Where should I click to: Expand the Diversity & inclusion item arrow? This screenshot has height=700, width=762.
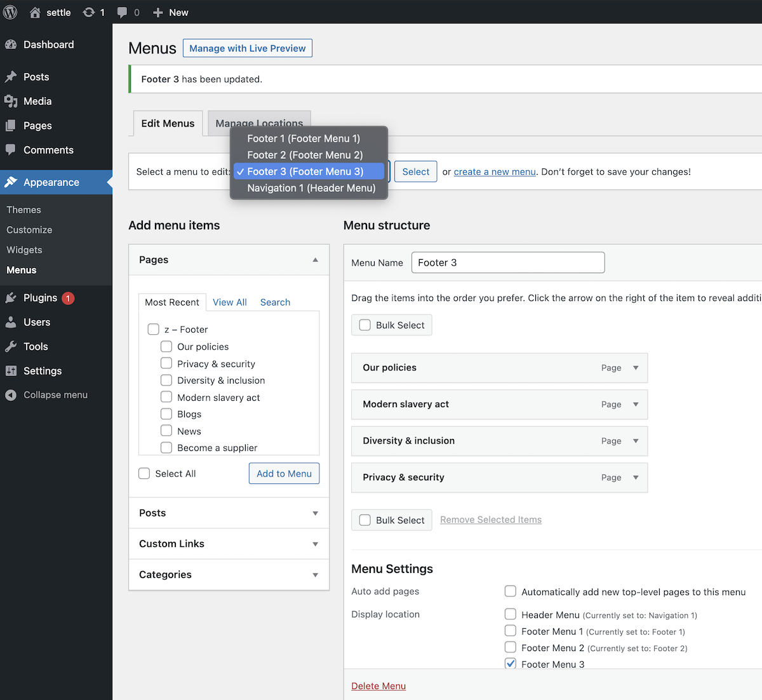pyautogui.click(x=636, y=441)
